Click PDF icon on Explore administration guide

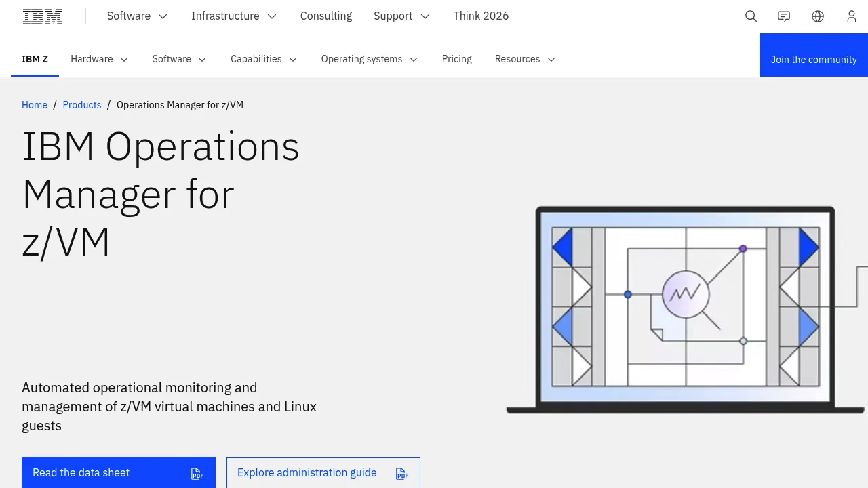[x=402, y=473]
